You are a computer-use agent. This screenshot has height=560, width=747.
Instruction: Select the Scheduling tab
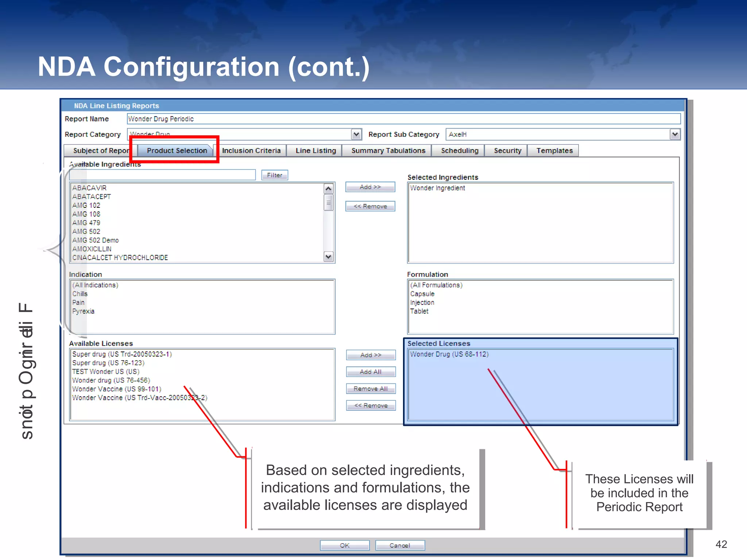459,151
